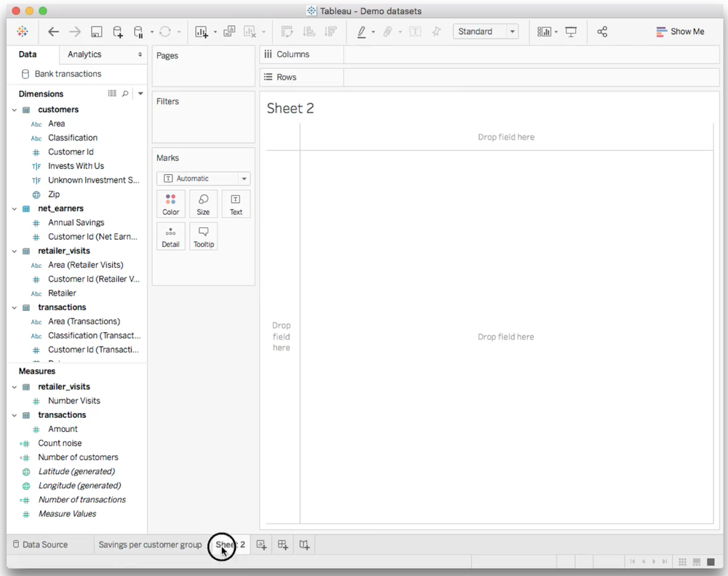Collapse the net_earners table

coord(15,209)
